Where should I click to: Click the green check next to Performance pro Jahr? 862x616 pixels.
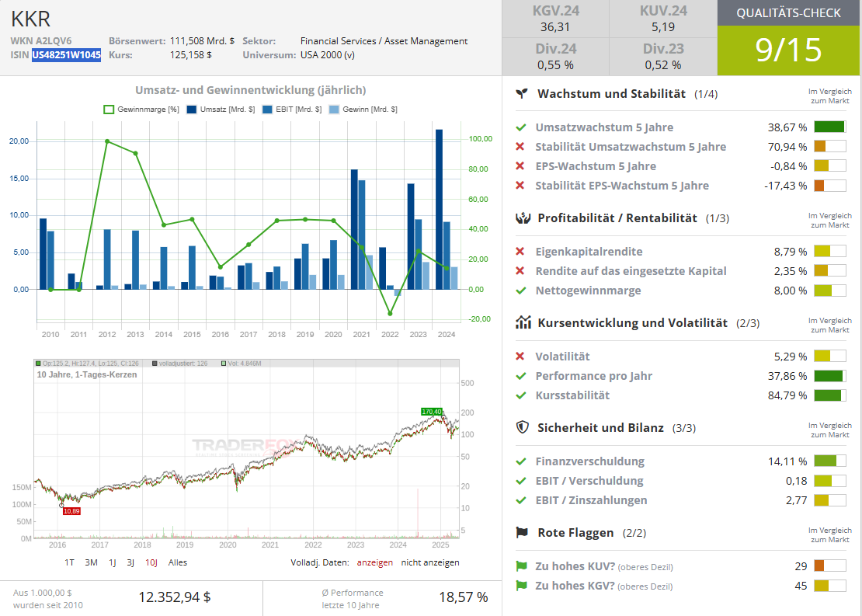[520, 376]
